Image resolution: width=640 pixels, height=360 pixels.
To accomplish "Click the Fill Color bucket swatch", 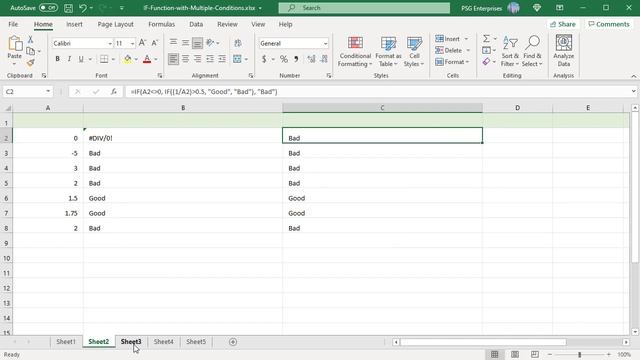I will coord(128,59).
